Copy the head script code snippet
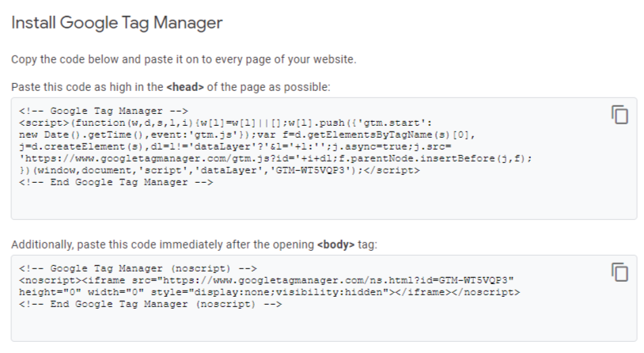Viewport: 644px width, 353px height. [619, 115]
